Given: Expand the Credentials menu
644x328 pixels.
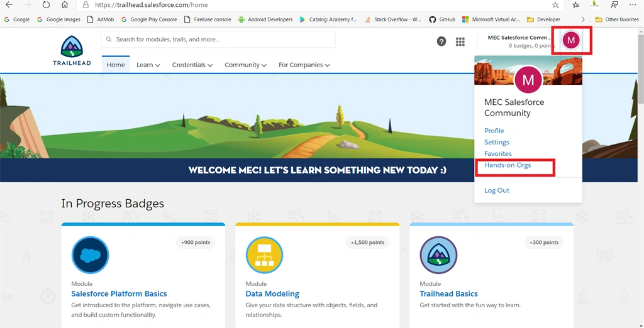Looking at the screenshot, I should point(192,65).
